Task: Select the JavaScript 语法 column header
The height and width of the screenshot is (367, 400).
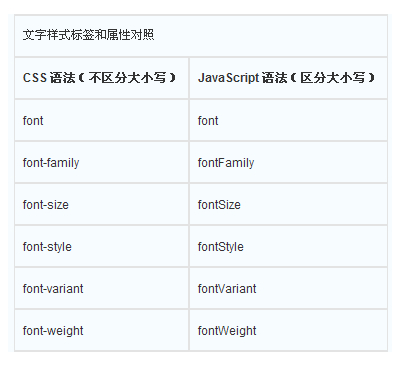Action: click(288, 78)
